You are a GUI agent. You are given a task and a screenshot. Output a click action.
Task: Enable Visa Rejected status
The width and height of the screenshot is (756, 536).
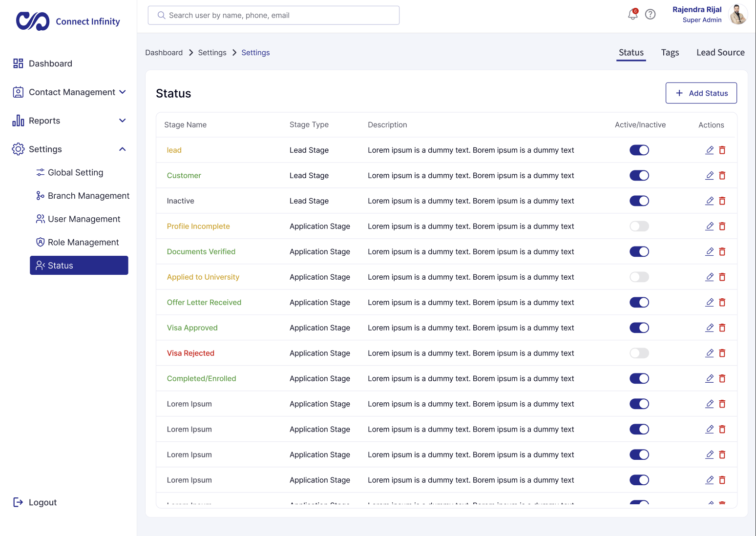point(639,353)
